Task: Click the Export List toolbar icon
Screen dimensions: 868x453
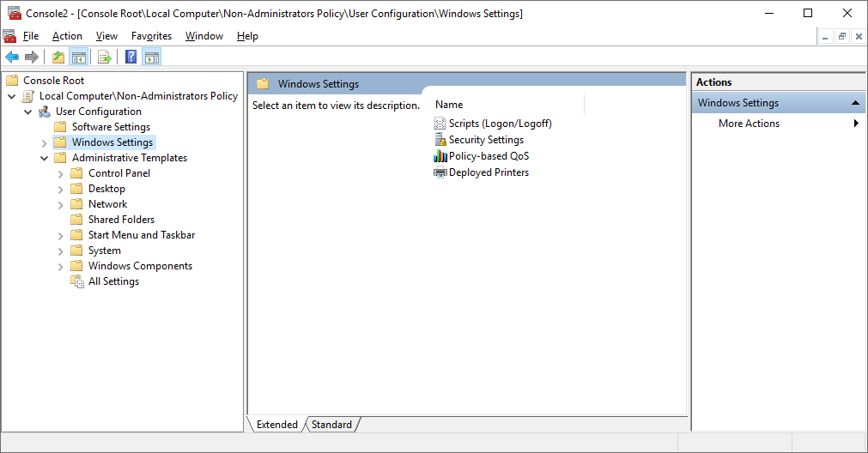Action: [104, 57]
